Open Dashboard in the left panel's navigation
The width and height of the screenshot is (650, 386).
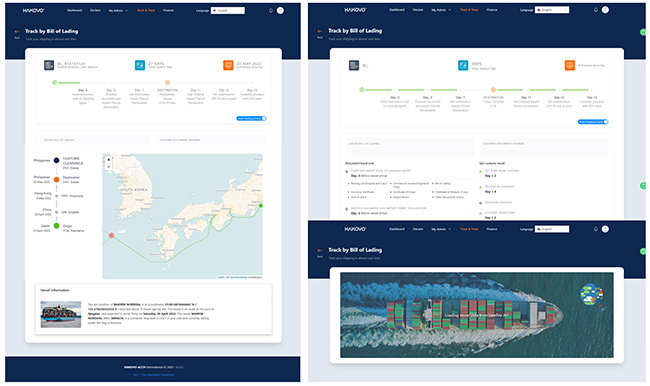[x=75, y=10]
